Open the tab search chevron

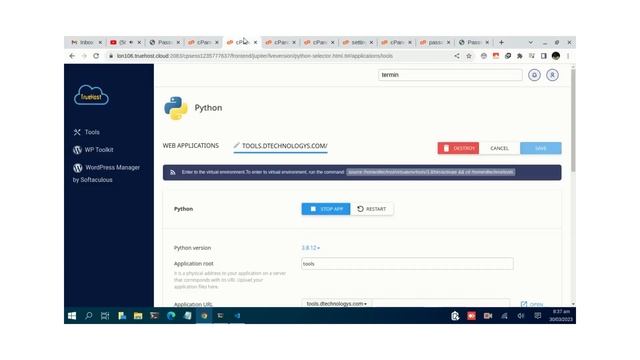point(531,42)
